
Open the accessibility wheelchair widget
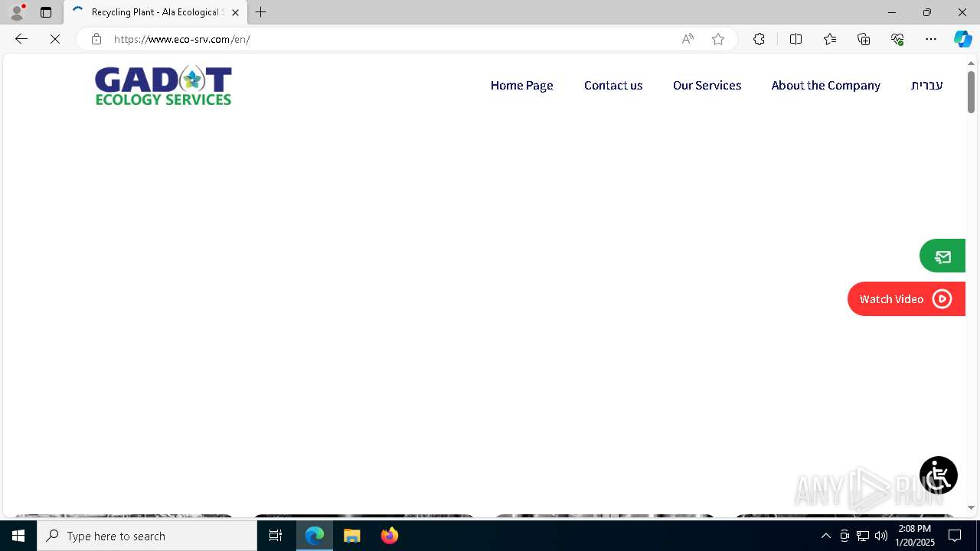[x=939, y=475]
